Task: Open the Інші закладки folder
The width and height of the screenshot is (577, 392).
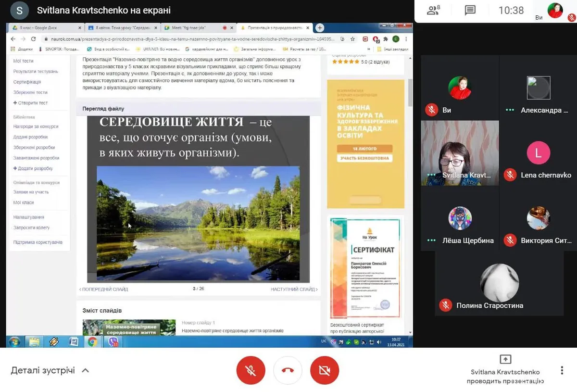Action: 393,49
